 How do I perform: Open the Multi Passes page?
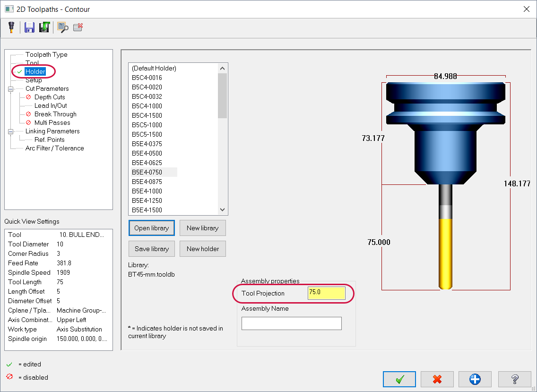(52, 122)
